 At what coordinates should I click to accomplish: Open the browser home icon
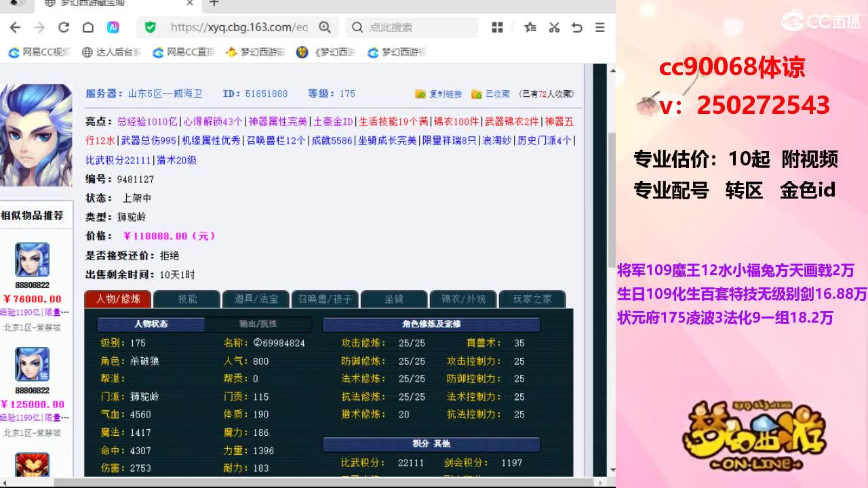point(88,27)
